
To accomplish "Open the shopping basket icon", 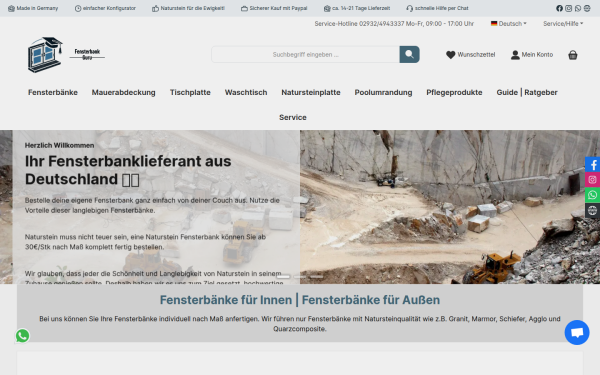I will pyautogui.click(x=572, y=55).
